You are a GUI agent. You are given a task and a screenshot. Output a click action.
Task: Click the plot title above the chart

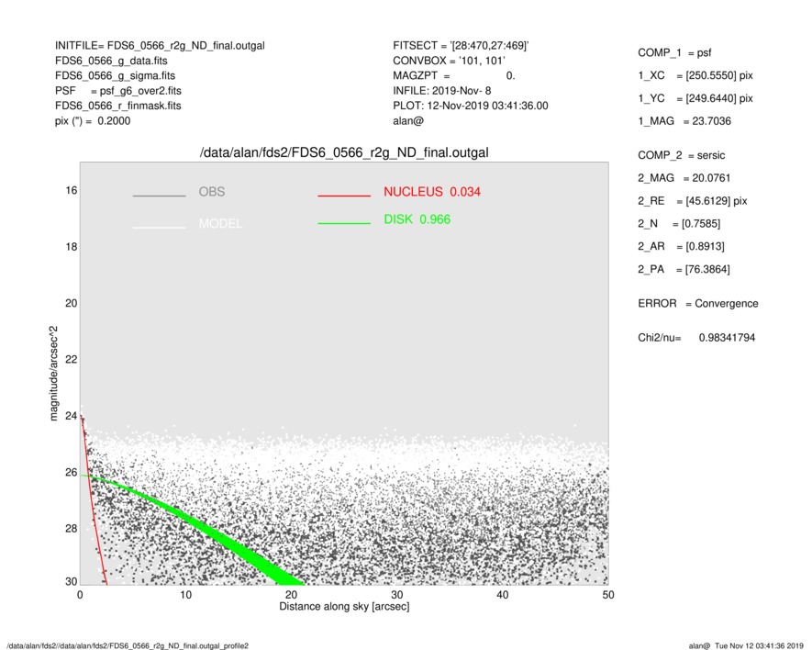[344, 152]
